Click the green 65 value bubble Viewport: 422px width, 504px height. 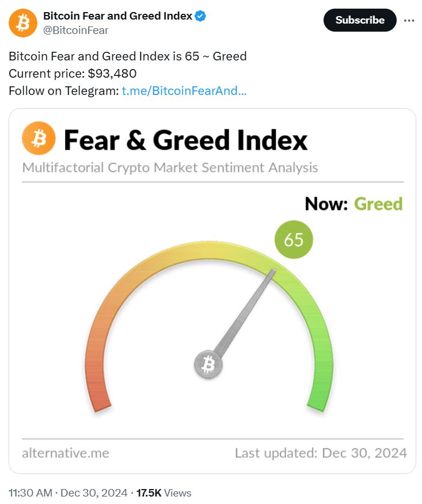294,239
